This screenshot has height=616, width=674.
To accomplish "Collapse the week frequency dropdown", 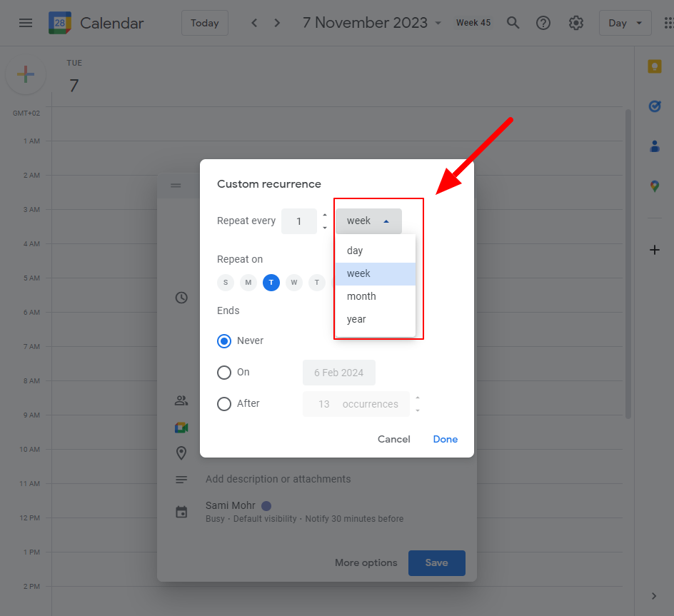I will (368, 221).
